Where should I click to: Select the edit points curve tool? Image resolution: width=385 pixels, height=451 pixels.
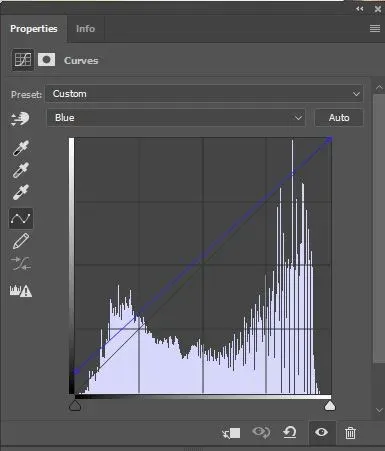[21, 219]
